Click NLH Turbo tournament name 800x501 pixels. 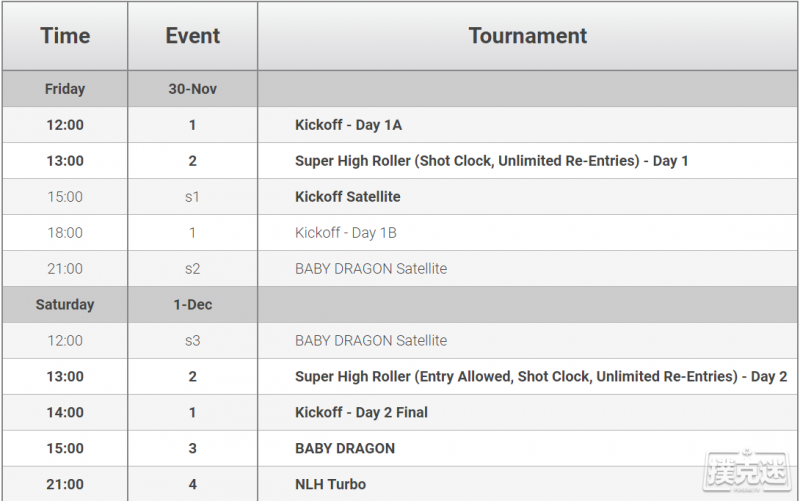point(330,484)
